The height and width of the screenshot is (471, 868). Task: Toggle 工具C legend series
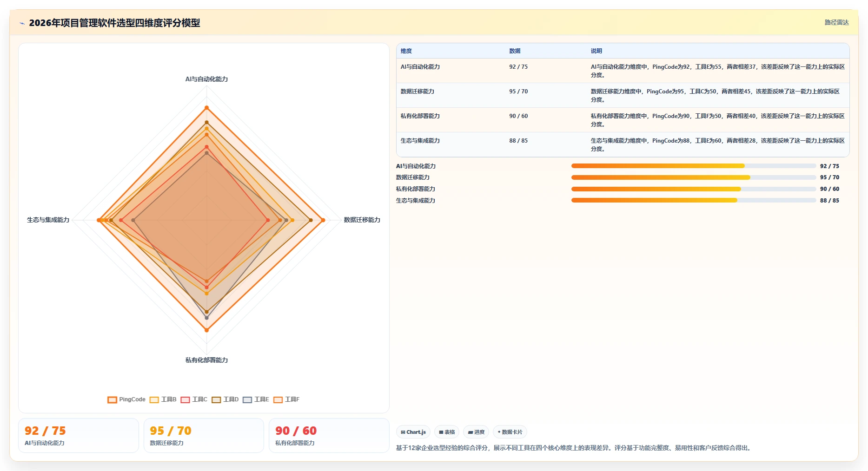[194, 399]
